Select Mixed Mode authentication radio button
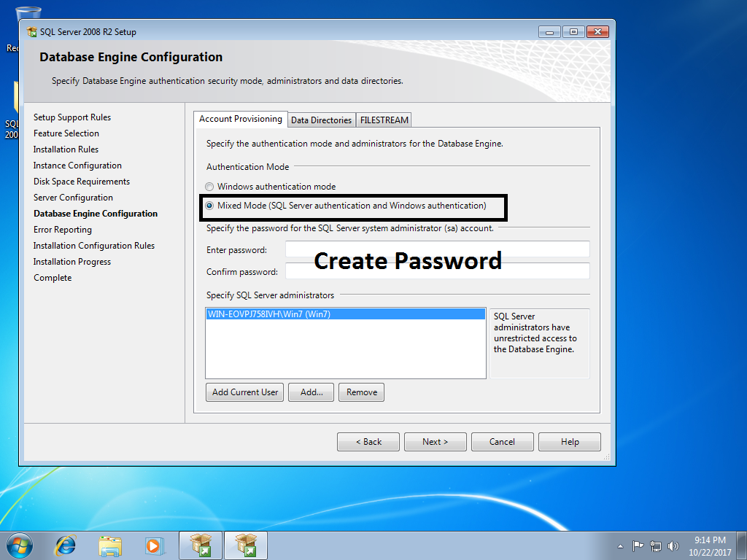The width and height of the screenshot is (747, 560). point(209,206)
